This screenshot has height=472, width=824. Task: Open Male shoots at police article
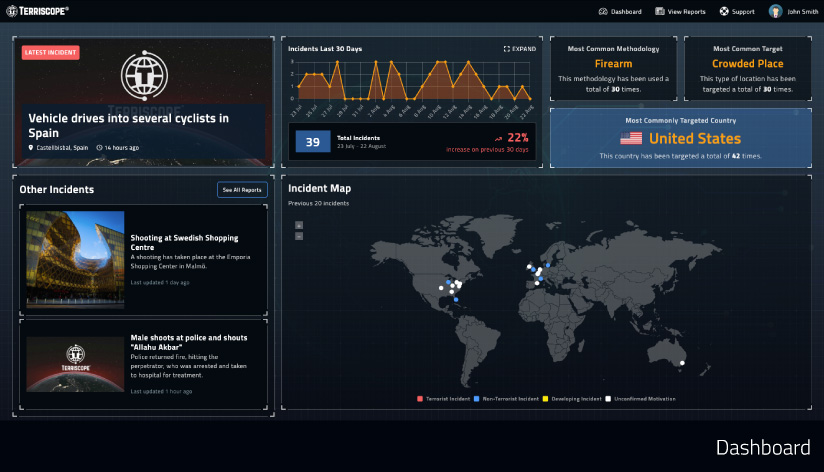[189, 342]
